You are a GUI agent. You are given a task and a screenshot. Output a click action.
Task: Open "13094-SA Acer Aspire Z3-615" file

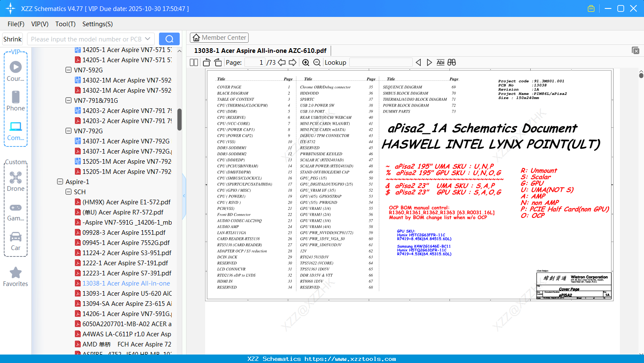point(123,303)
